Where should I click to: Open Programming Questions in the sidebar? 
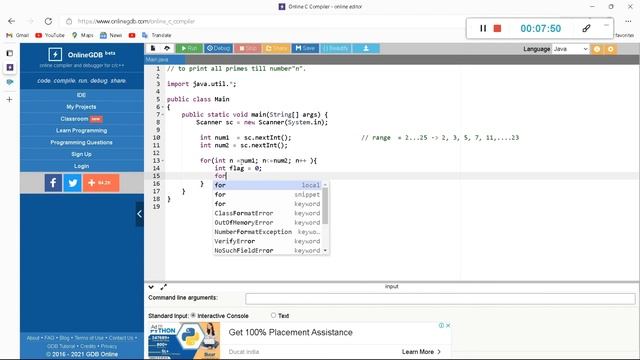pyautogui.click(x=81, y=142)
